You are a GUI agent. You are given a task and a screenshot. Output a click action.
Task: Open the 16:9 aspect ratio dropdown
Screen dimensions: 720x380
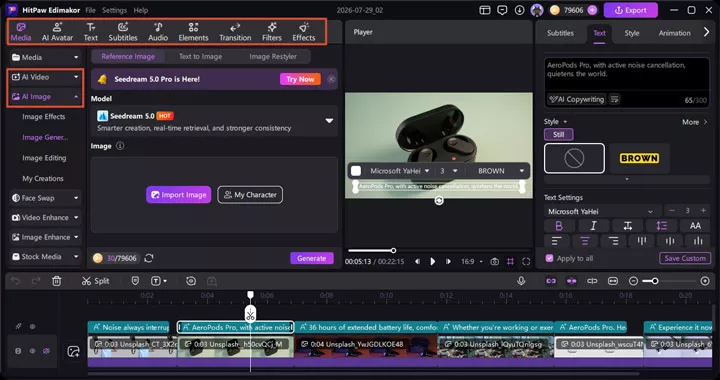point(472,262)
